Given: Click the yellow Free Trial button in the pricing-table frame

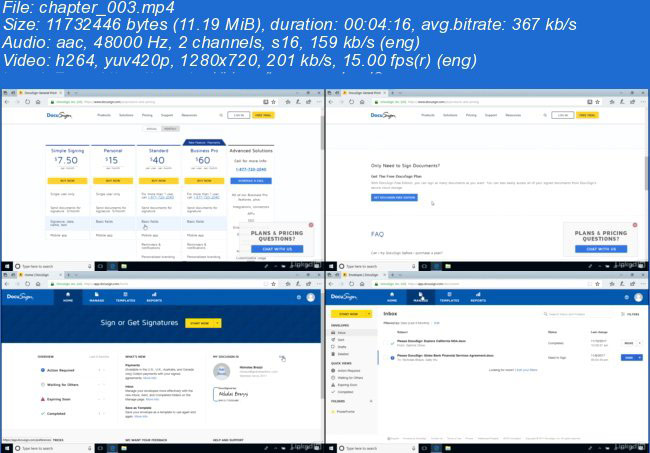Looking at the screenshot, I should [263, 115].
